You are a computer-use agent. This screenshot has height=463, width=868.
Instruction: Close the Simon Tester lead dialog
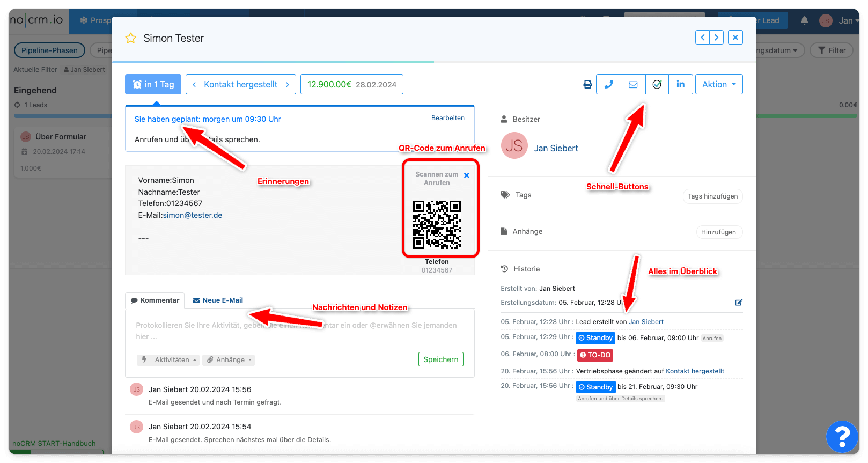735,38
